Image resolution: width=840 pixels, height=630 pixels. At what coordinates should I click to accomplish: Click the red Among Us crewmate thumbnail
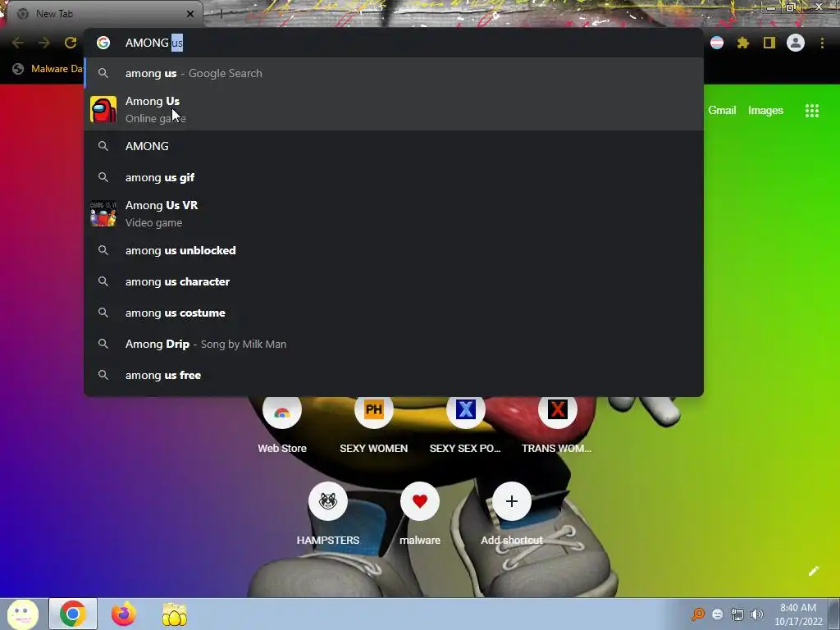pyautogui.click(x=103, y=109)
